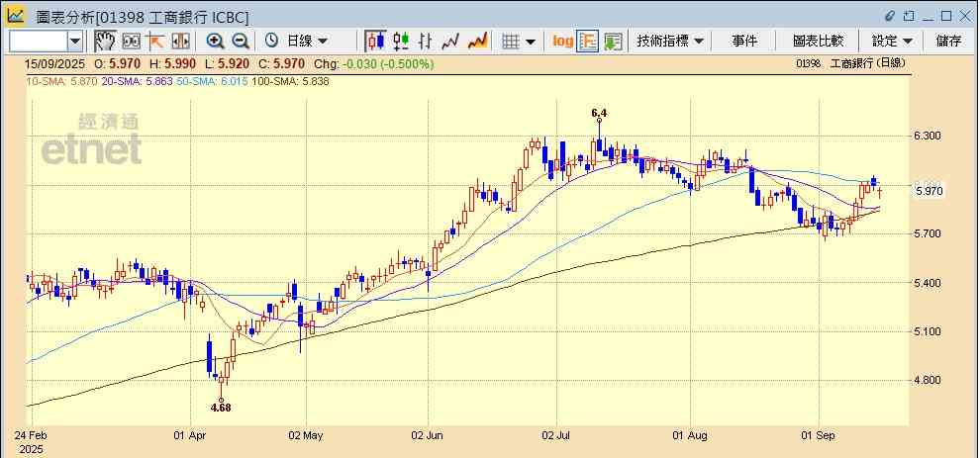This screenshot has height=458, width=980.
Task: Click the 6.4 high price marker
Action: click(599, 113)
